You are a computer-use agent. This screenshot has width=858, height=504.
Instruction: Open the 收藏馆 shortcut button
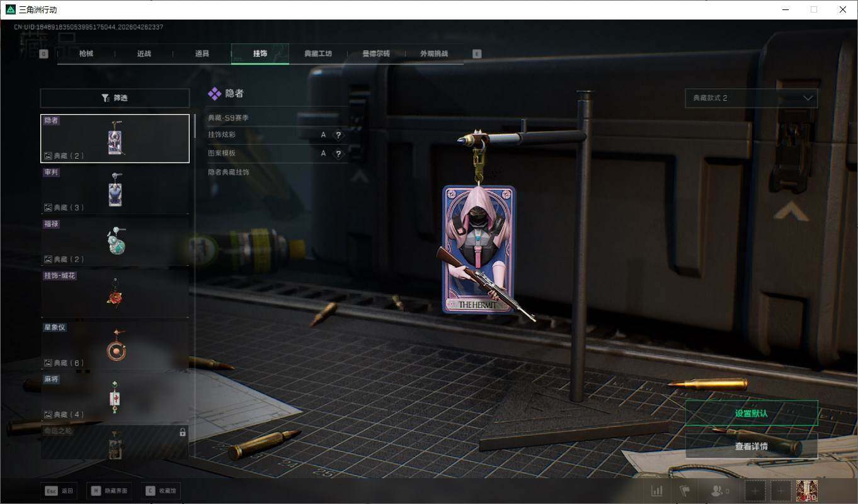tap(161, 491)
